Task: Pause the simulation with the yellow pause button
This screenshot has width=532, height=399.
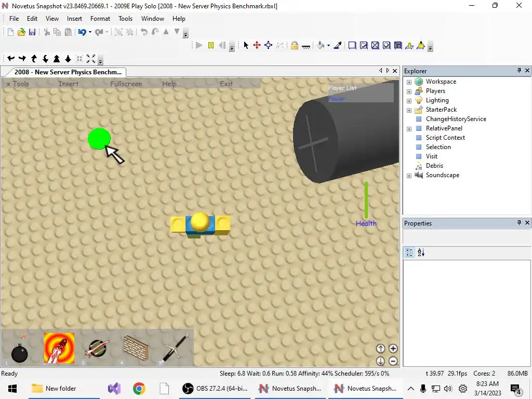Action: click(x=211, y=45)
